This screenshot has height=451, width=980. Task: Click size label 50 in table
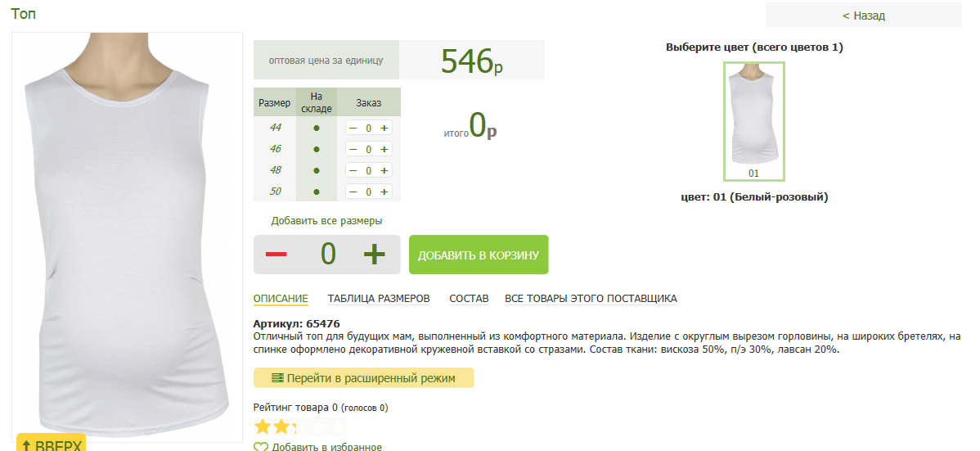coord(275,191)
